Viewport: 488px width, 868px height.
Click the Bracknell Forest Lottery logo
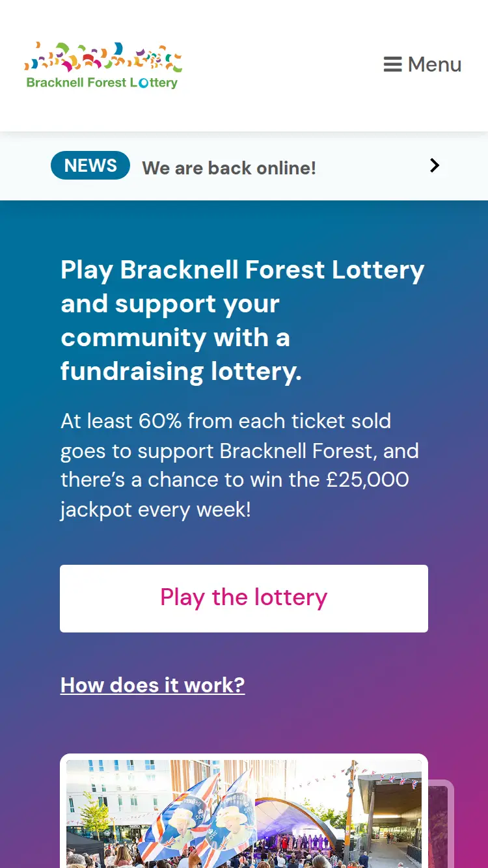102,65
